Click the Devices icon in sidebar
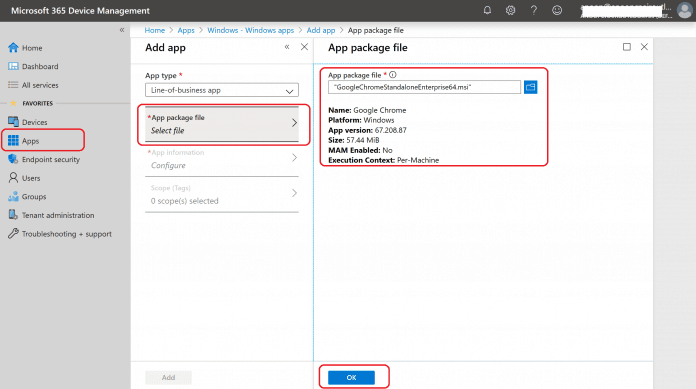This screenshot has height=389, width=696. (x=13, y=122)
